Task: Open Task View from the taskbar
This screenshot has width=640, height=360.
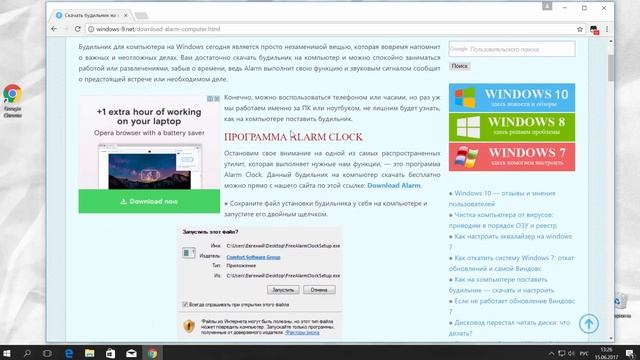Action: [x=47, y=353]
